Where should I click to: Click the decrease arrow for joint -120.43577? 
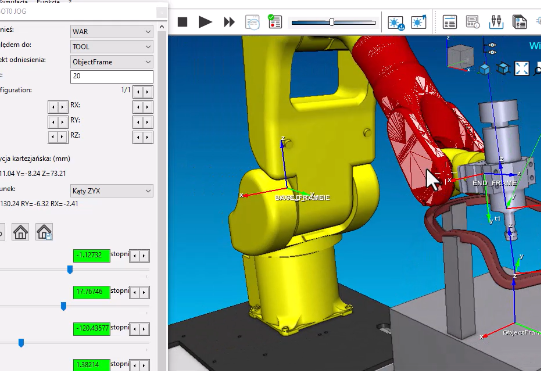pos(135,329)
